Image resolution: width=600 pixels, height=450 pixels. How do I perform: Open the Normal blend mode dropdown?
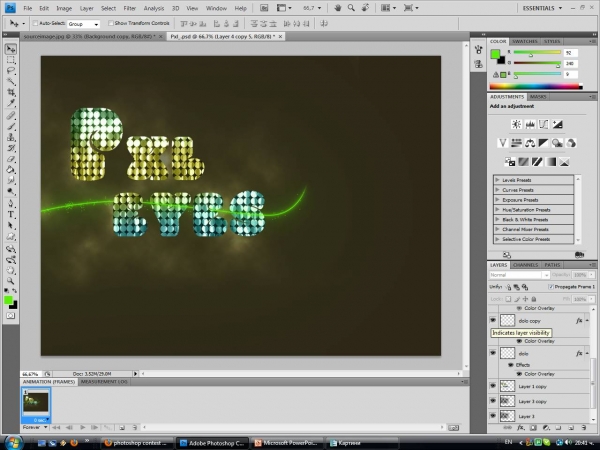coord(519,275)
